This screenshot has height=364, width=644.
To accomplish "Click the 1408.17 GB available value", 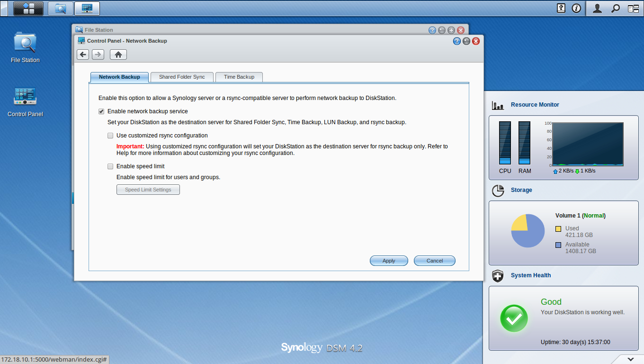I will (x=581, y=251).
